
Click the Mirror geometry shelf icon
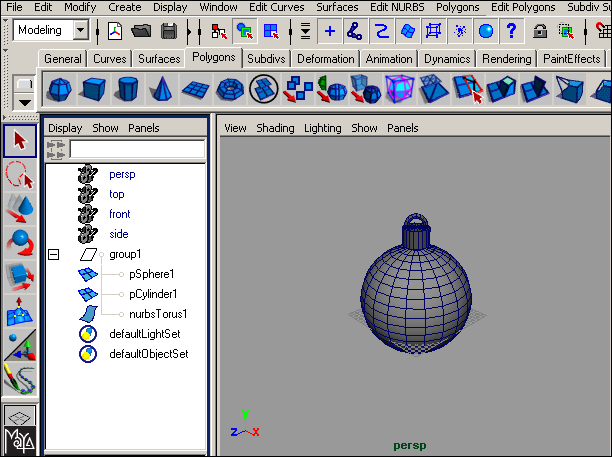point(332,89)
